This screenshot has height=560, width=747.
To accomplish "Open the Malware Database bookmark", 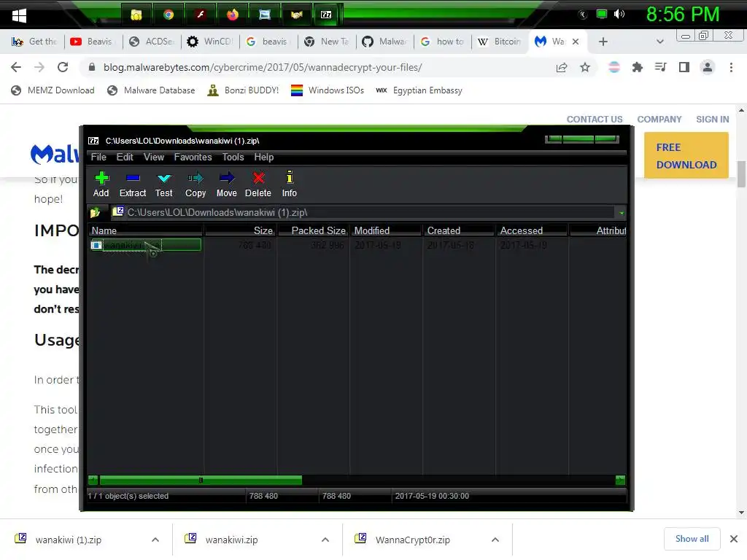I will [x=151, y=90].
